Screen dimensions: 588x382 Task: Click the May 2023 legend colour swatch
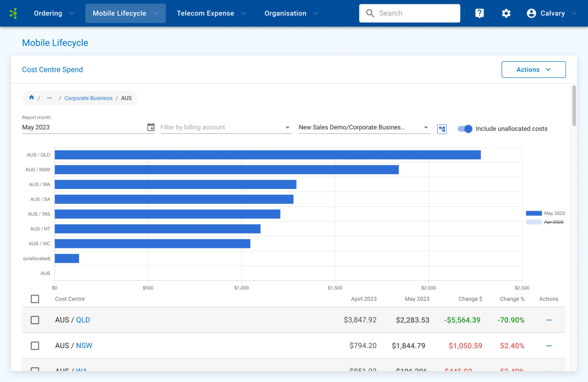pos(534,213)
